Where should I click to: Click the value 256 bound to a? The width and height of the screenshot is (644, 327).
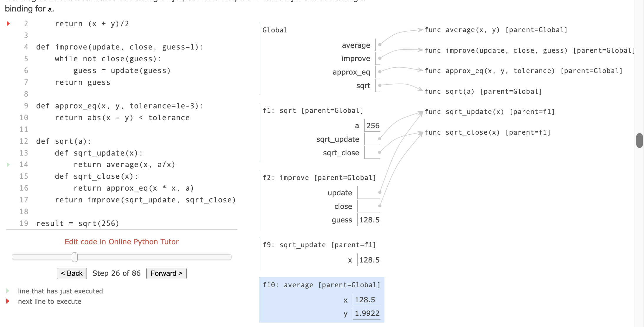pos(373,126)
